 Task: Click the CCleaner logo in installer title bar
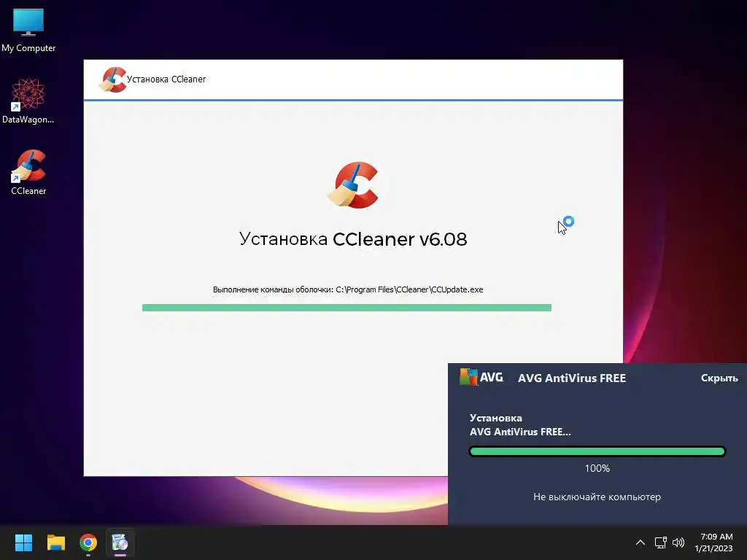click(x=112, y=79)
